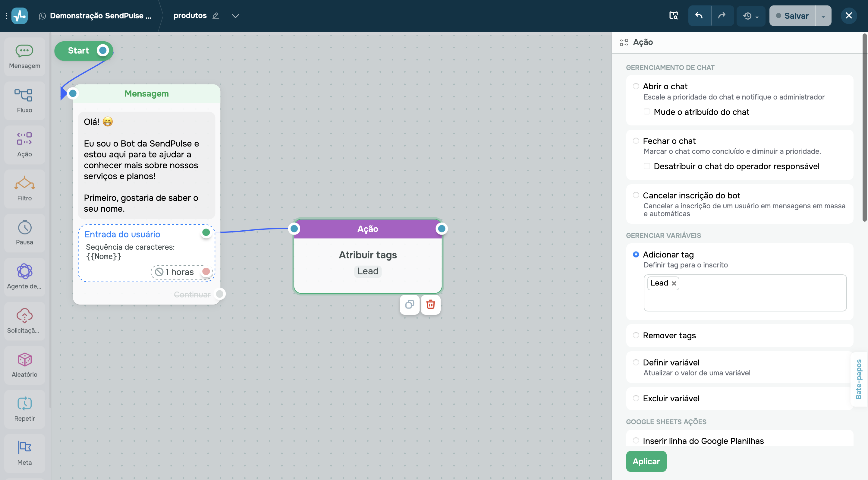Click the Start node output connector
This screenshot has width=868, height=480.
(x=103, y=51)
